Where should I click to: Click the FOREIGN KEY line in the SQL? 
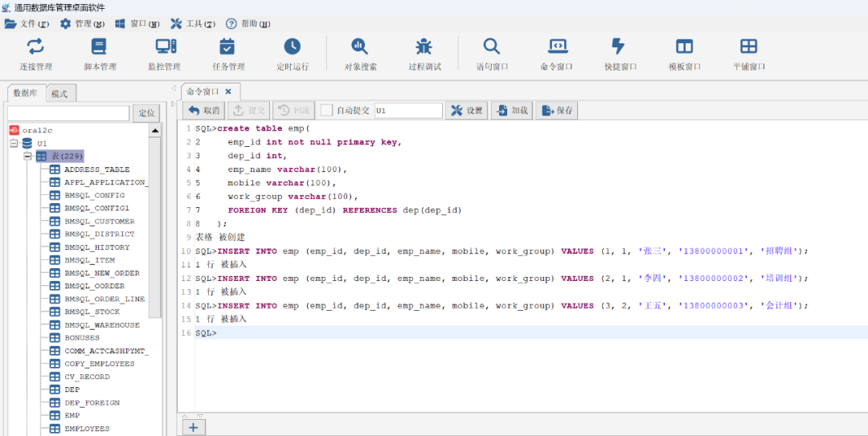pyautogui.click(x=344, y=210)
